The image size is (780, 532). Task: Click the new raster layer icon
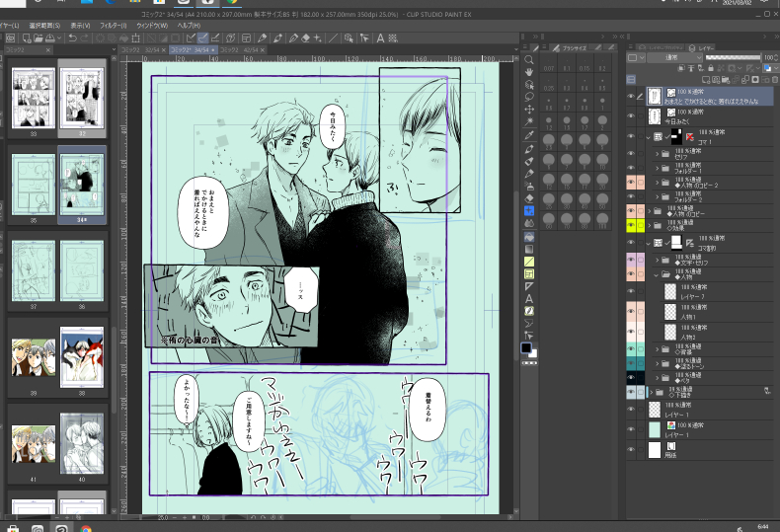point(706,80)
